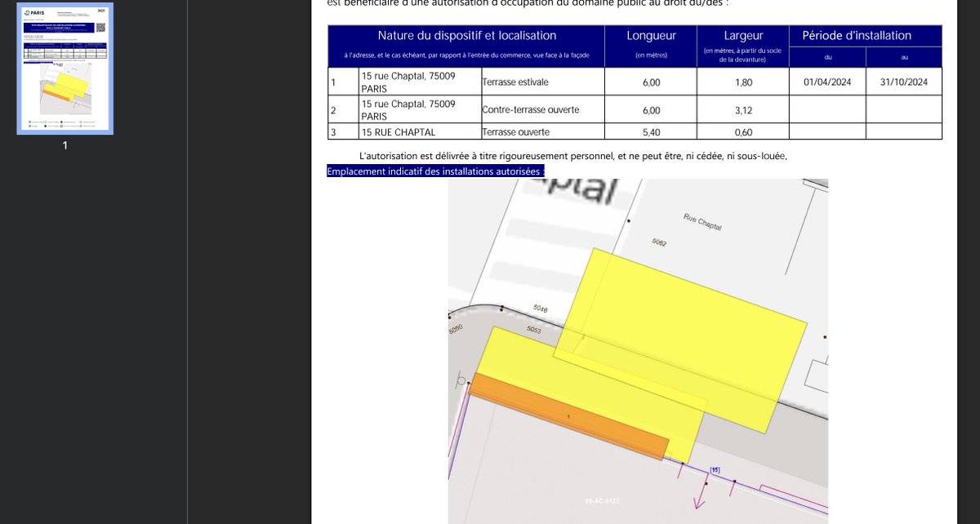980x524 pixels.
Task: Click the "Période d'installation" header
Action: pos(866,36)
